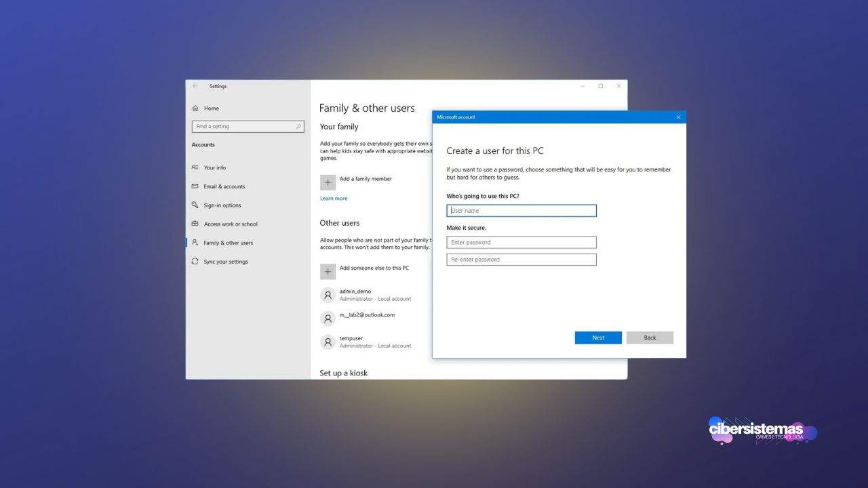Focus the Enter password field
This screenshot has width=868, height=488.
[x=521, y=242]
